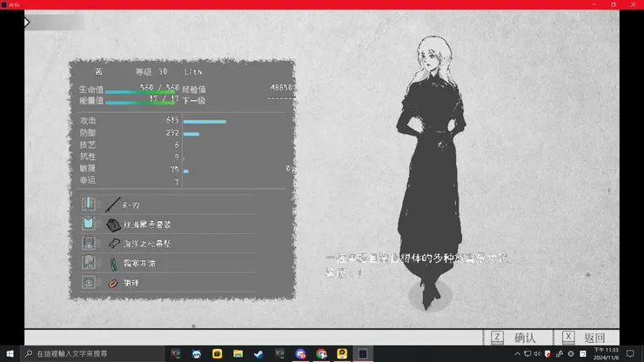Click the 攻击 stat label
This screenshot has width=644, height=362.
tap(88, 121)
